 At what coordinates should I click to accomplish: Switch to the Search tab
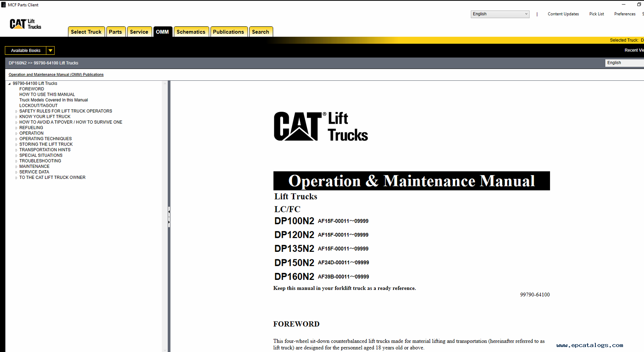[x=261, y=32]
